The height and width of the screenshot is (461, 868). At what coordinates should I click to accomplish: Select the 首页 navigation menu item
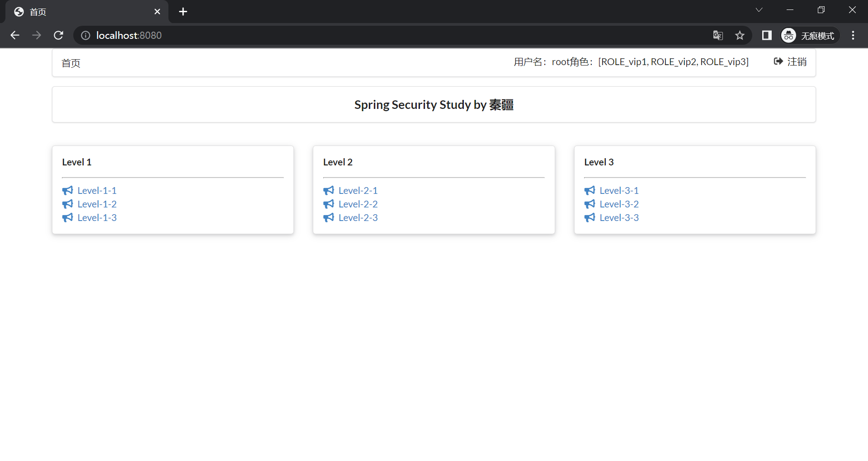pyautogui.click(x=71, y=63)
